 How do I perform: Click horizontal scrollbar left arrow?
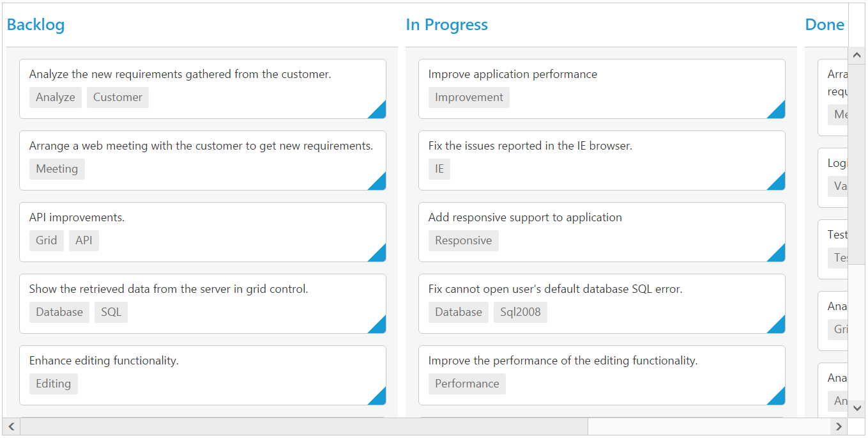(x=11, y=426)
